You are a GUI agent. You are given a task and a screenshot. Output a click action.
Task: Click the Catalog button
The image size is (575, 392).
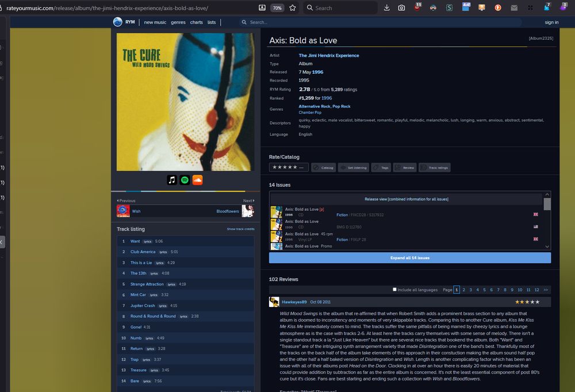[x=323, y=168]
